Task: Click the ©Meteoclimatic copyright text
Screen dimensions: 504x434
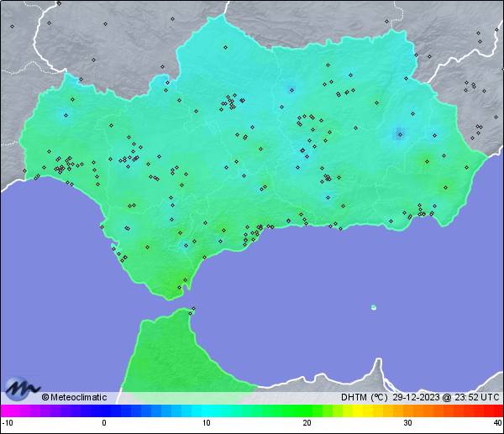Action: click(x=74, y=397)
